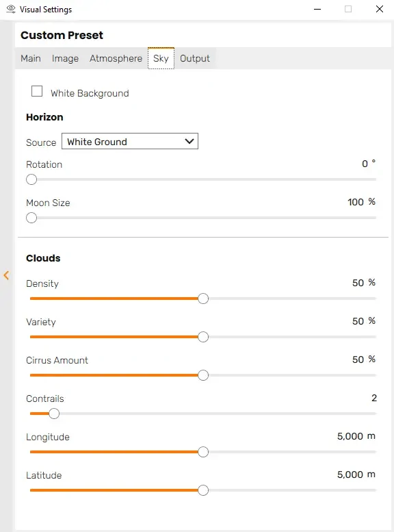Click the Rotation slider handle

[31, 179]
